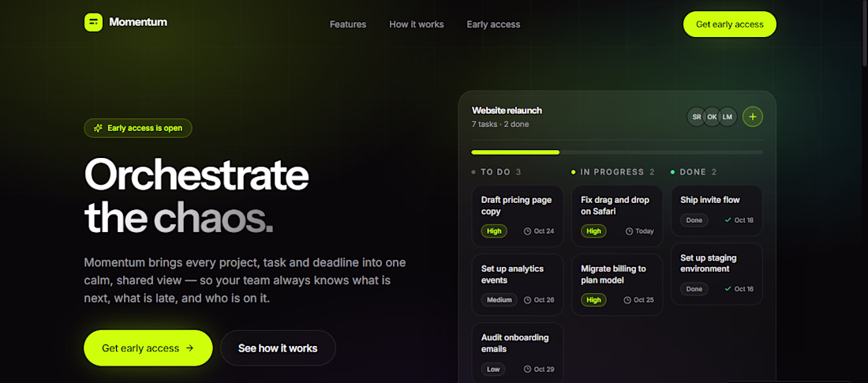Click the clock icon beside Oct 24
Screen dimensions: 868x383
click(x=528, y=231)
